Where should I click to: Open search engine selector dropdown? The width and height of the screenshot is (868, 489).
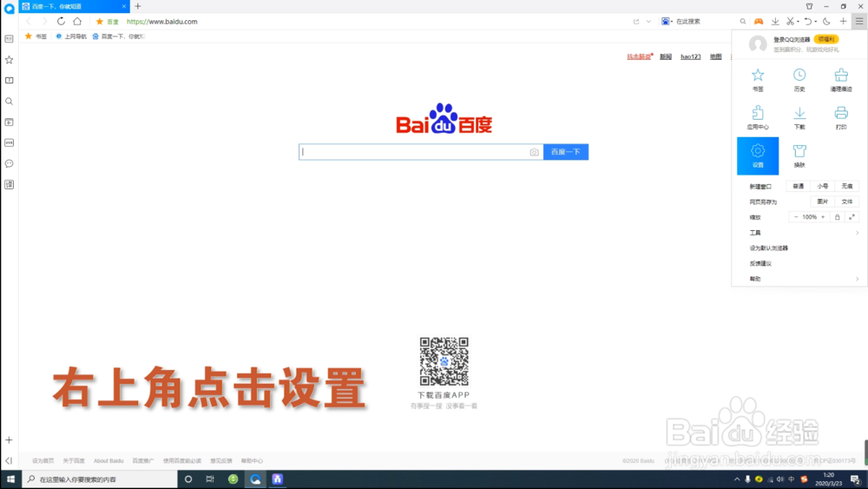(667, 21)
